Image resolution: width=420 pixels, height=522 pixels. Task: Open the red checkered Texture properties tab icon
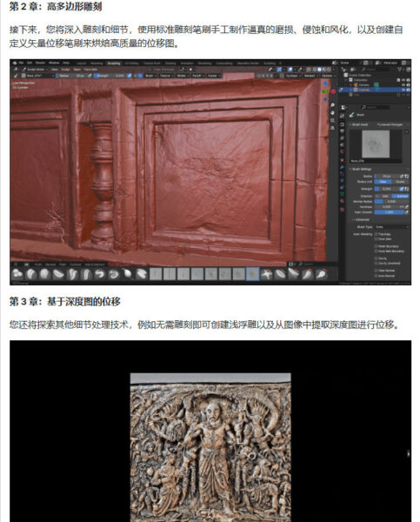pos(342,209)
